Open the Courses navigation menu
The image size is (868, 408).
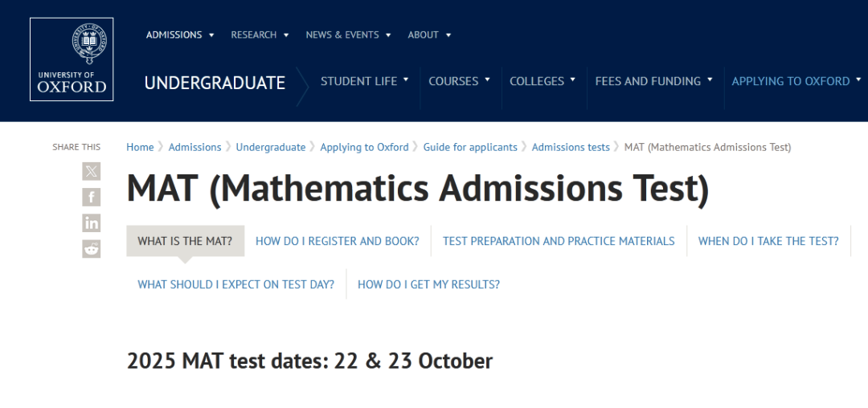tap(460, 81)
